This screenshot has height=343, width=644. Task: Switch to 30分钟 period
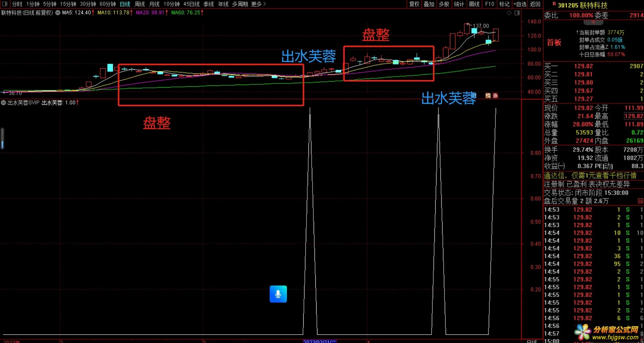click(88, 4)
